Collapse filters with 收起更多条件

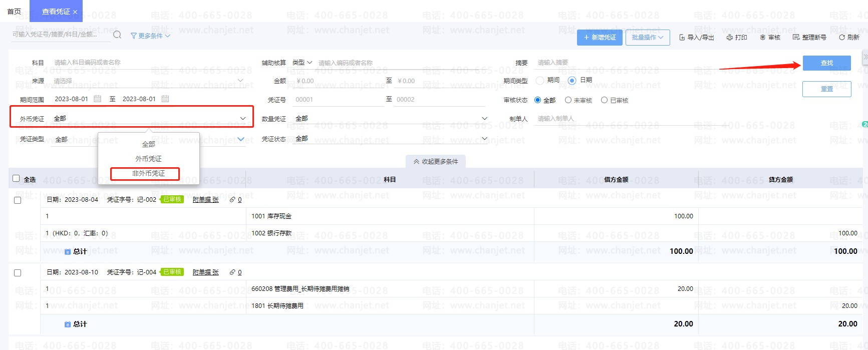click(x=436, y=161)
